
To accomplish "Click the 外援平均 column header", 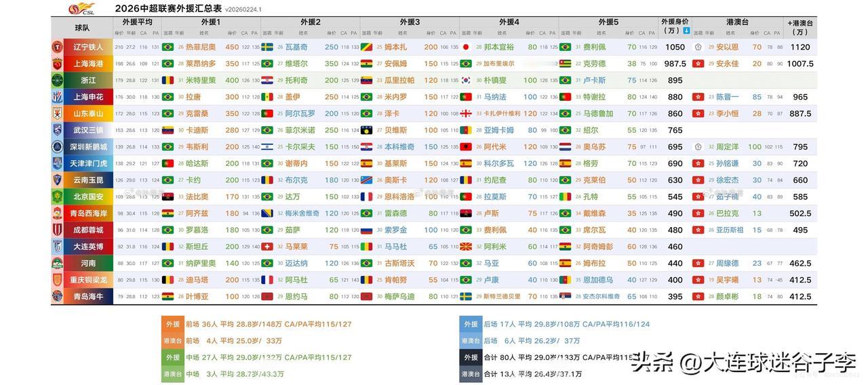I will coord(137,22).
